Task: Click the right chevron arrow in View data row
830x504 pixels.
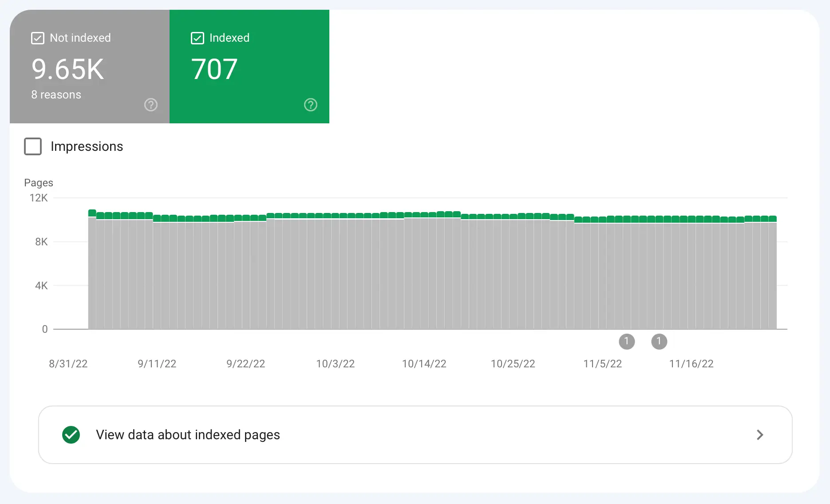Action: tap(760, 435)
